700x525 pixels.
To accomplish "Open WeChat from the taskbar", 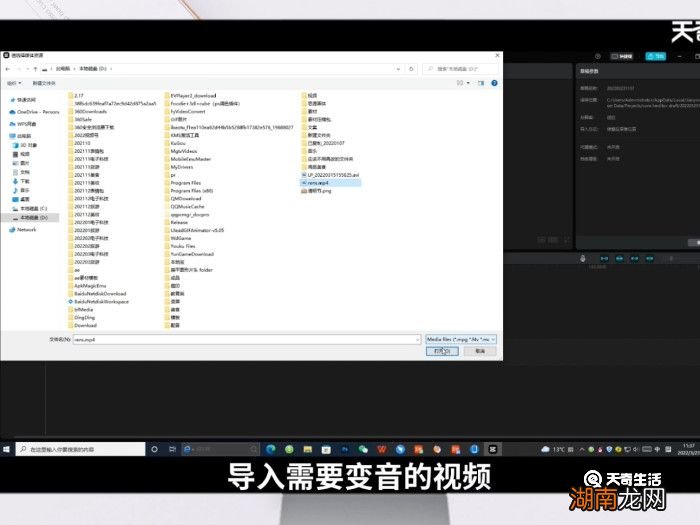I will tap(363, 449).
